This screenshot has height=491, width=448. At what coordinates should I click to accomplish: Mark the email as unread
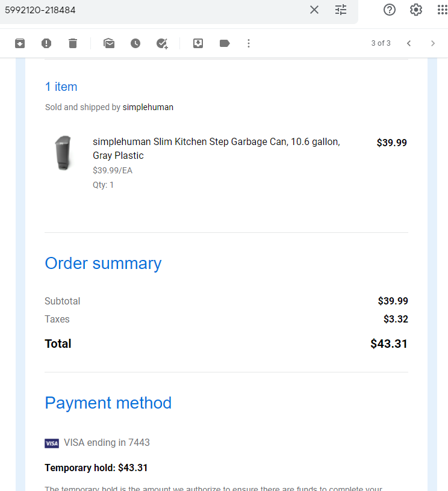pyautogui.click(x=109, y=43)
